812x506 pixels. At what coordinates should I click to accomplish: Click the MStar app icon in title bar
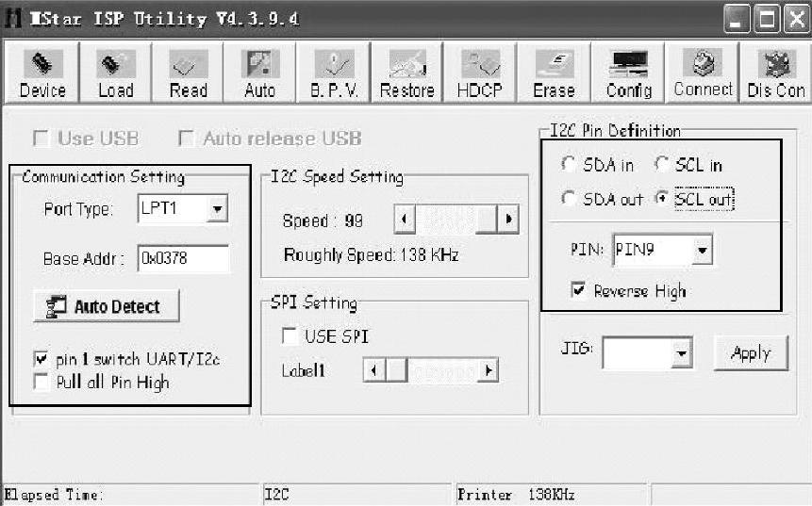click(13, 19)
